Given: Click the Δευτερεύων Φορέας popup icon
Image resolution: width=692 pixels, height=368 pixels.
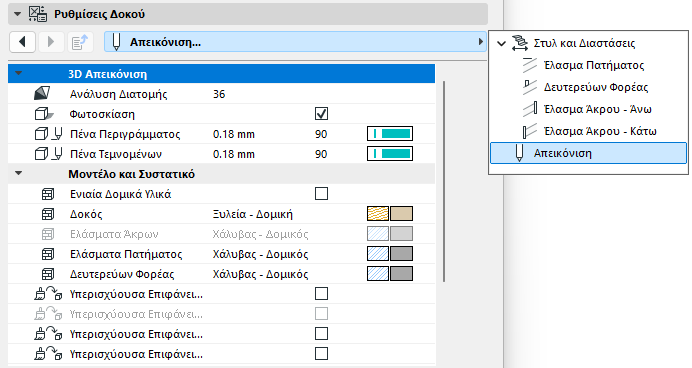Looking at the screenshot, I should click(530, 87).
